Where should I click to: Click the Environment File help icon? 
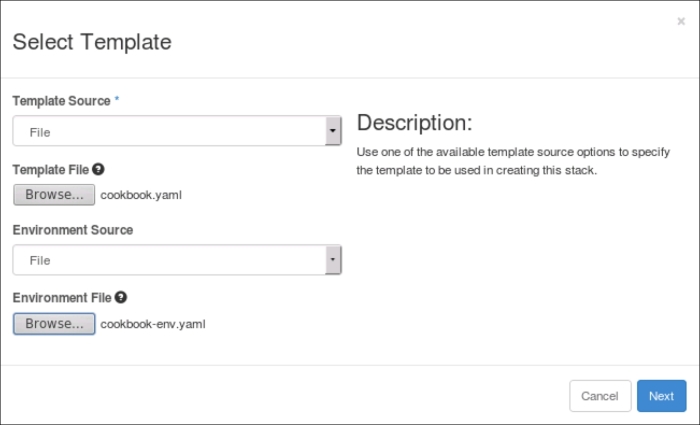[x=121, y=298]
